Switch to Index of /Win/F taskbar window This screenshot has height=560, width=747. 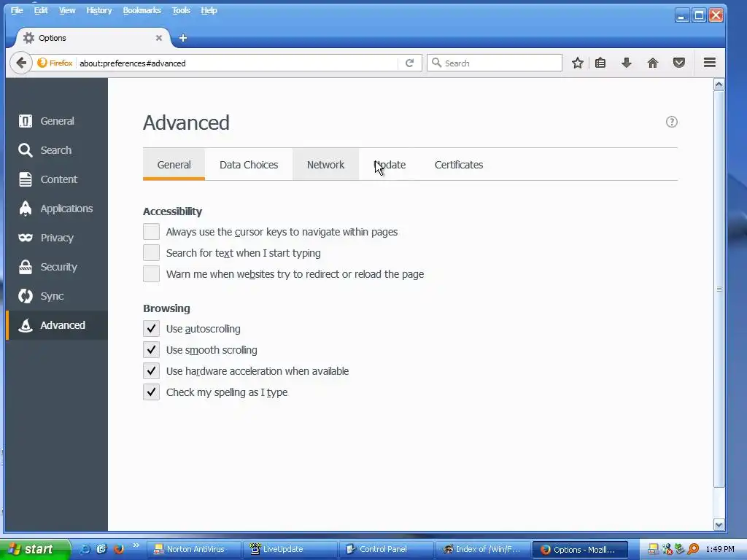click(483, 549)
